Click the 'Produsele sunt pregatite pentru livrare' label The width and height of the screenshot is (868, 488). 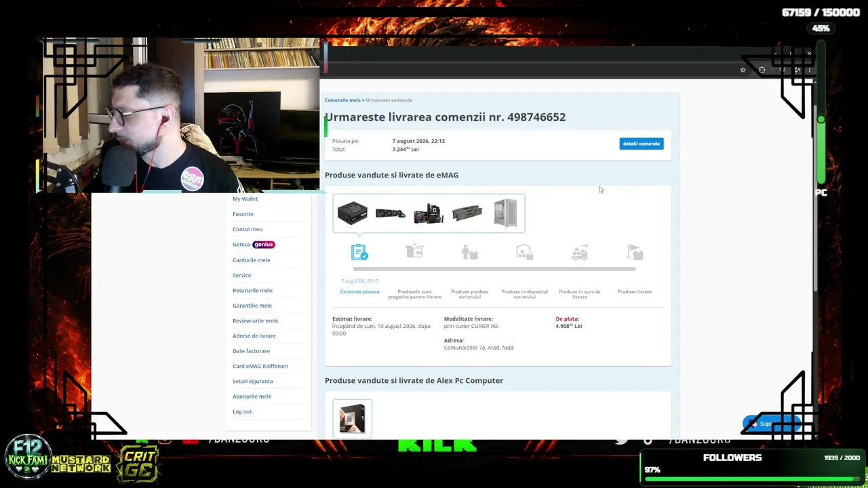(414, 294)
